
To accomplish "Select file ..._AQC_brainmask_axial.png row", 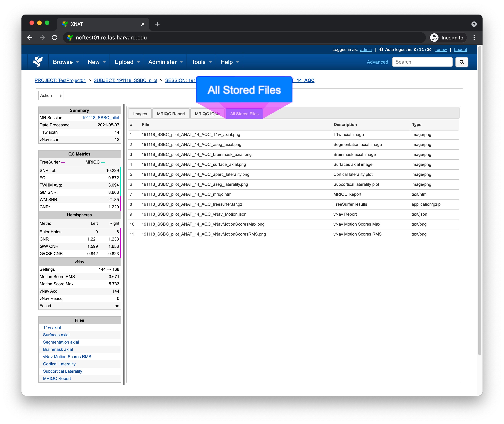I will coord(293,155).
